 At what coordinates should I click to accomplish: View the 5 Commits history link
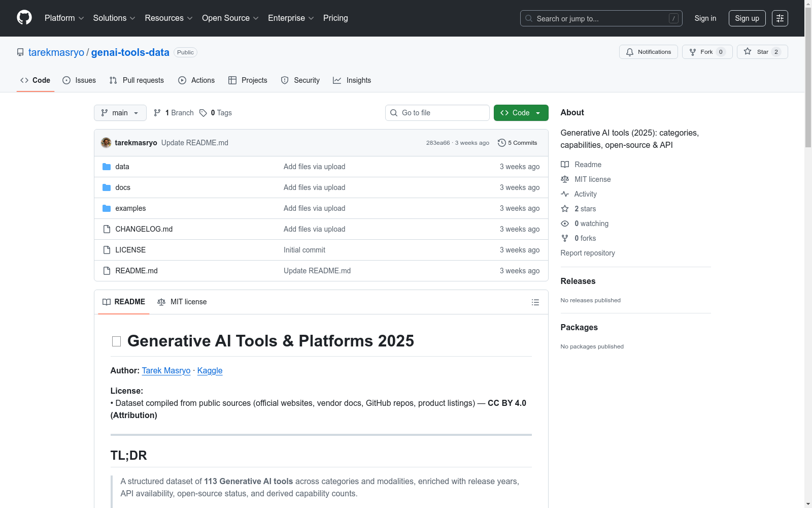pyautogui.click(x=518, y=143)
